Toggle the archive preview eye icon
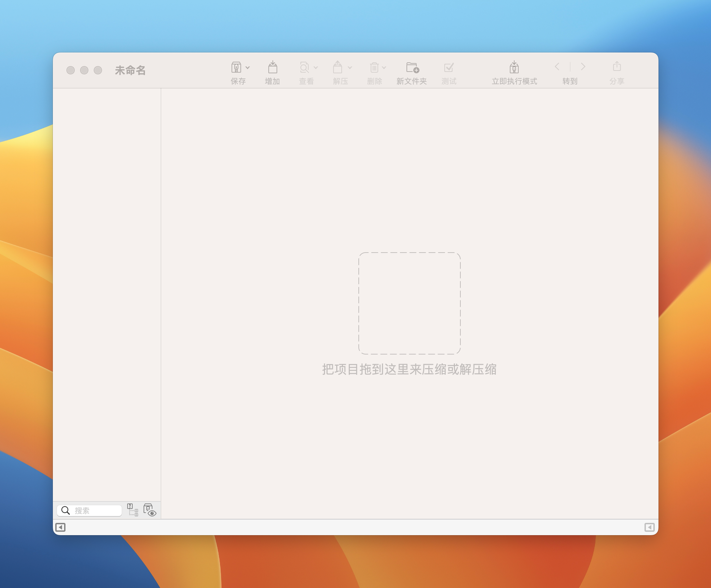The height and width of the screenshot is (588, 711). tap(150, 510)
